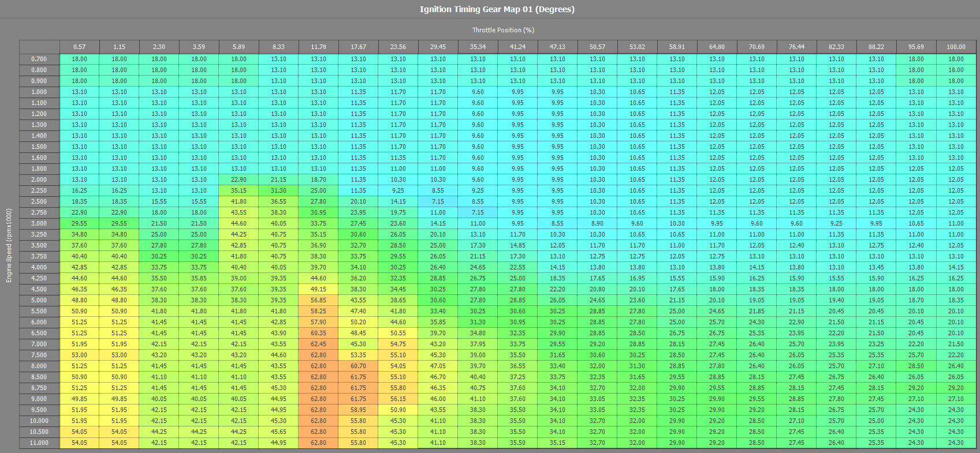Select the 50.57 throttle position column header

[598, 47]
